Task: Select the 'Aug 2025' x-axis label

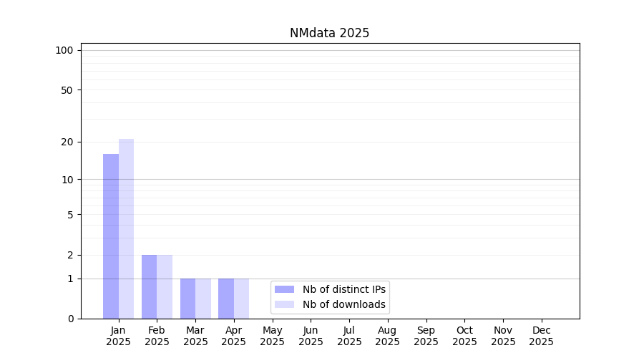Action: click(387, 336)
